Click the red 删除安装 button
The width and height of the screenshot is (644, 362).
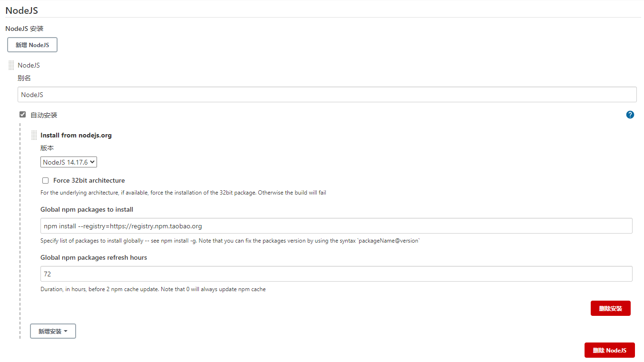click(x=610, y=308)
